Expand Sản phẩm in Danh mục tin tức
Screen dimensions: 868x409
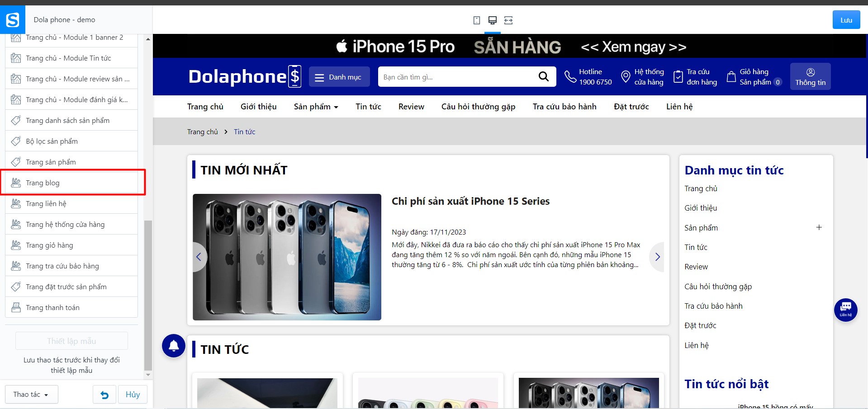tap(819, 227)
